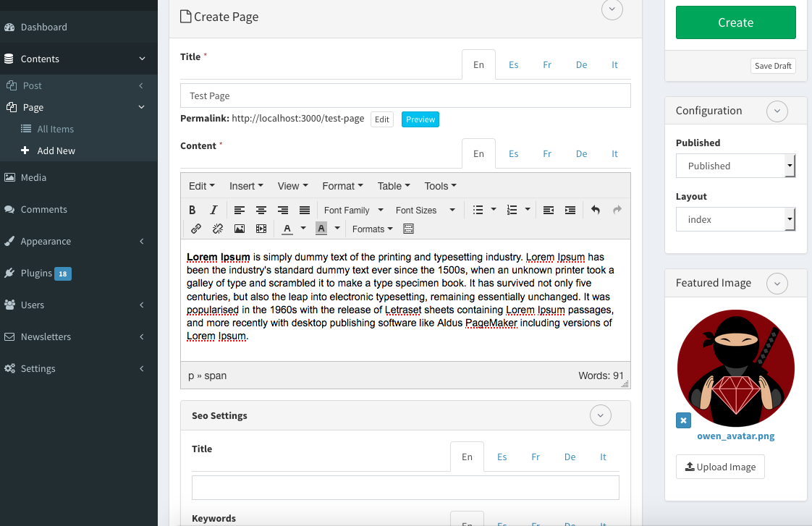Collapse Configuration panel chevron

[777, 111]
